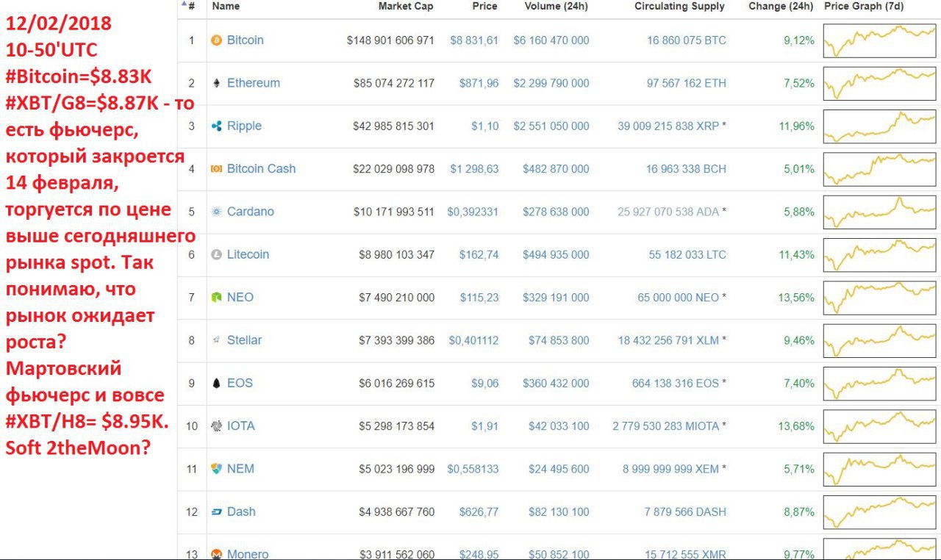Image resolution: width=941 pixels, height=560 pixels.
Task: Click Ethereum market cap $85 074 272 117
Action: (394, 83)
